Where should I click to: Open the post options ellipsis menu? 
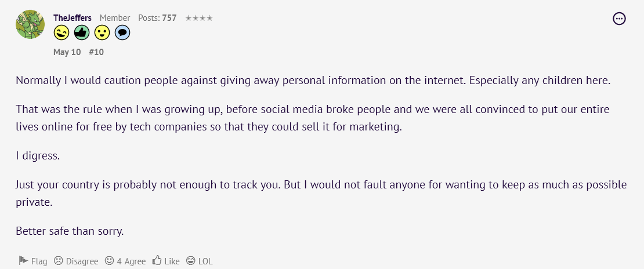619,19
